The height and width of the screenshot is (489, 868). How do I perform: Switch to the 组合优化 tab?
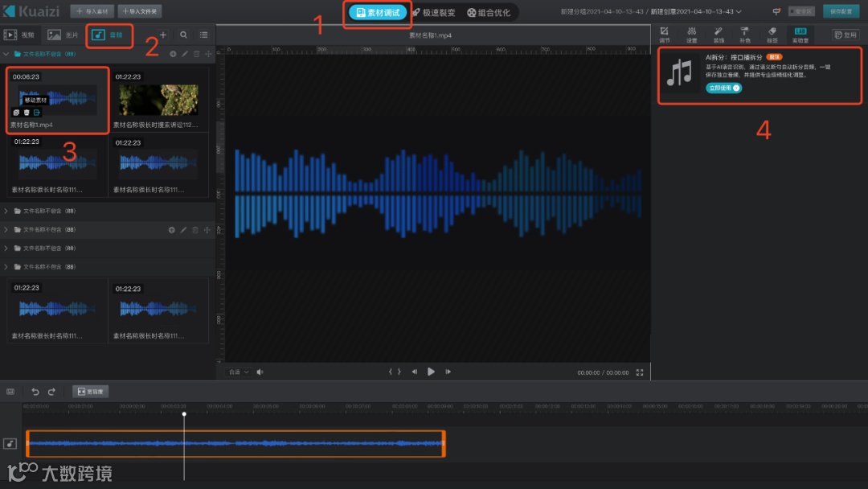[489, 13]
